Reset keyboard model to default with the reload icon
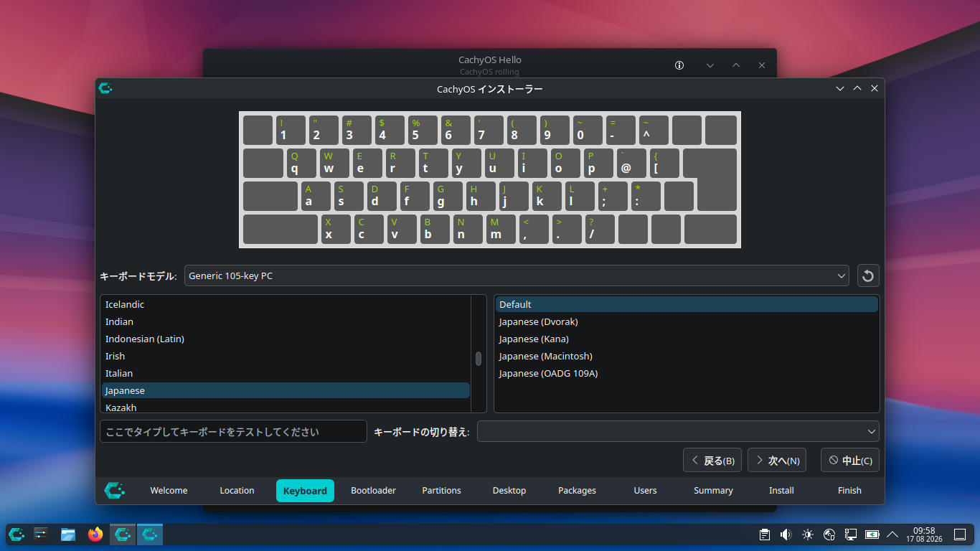This screenshot has width=980, height=551. tap(868, 275)
